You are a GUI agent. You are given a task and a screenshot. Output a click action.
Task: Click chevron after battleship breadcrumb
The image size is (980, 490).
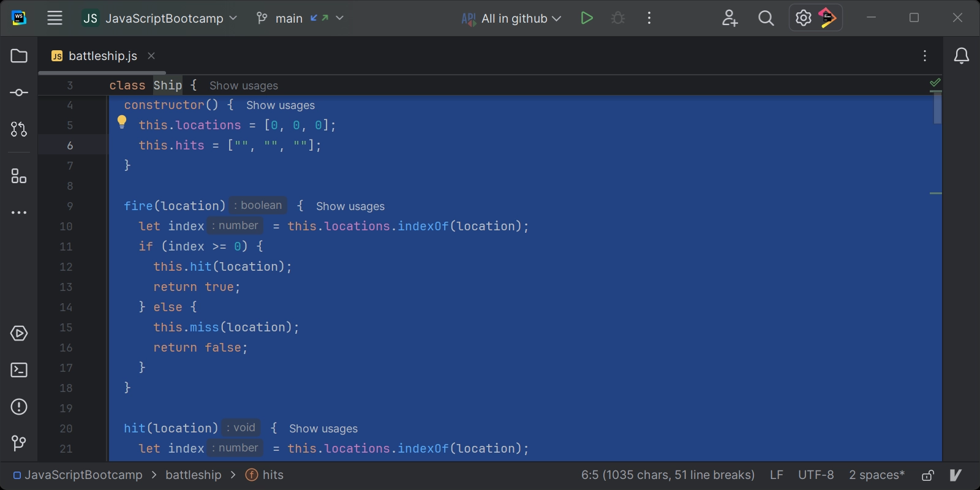233,475
